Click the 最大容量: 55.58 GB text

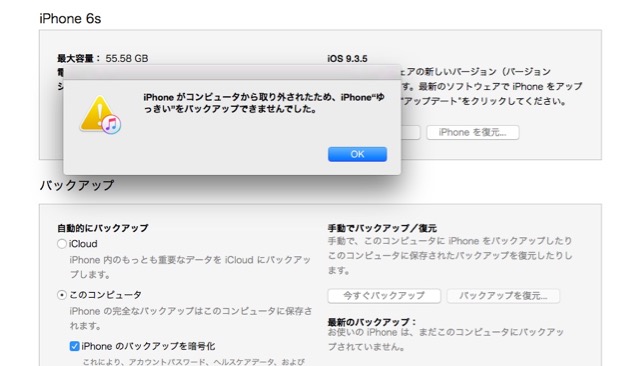tap(102, 58)
